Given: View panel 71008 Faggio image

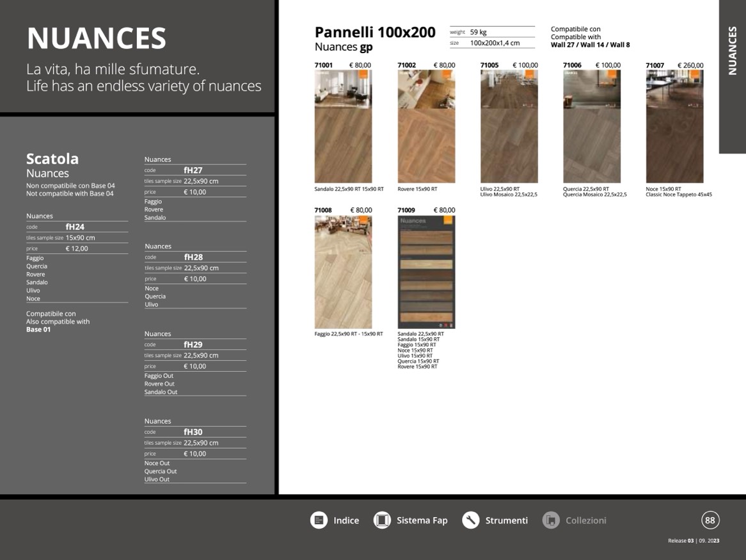Looking at the screenshot, I should (343, 272).
